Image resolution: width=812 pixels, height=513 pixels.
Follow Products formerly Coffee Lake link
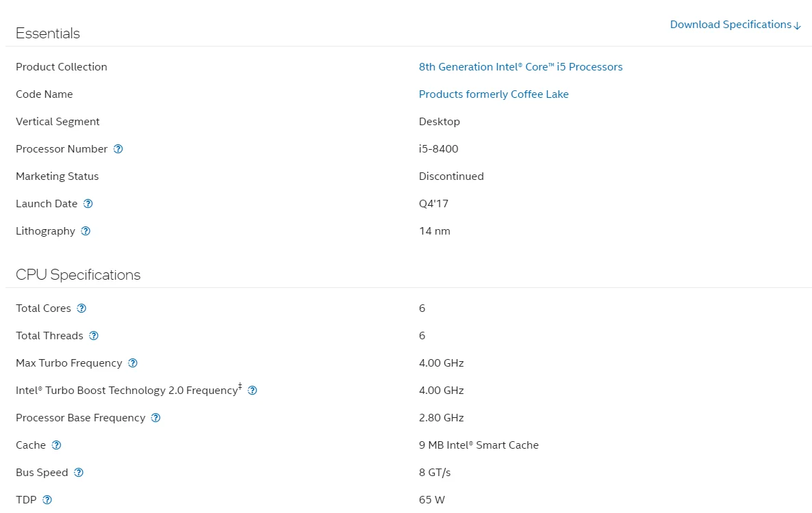coord(494,94)
